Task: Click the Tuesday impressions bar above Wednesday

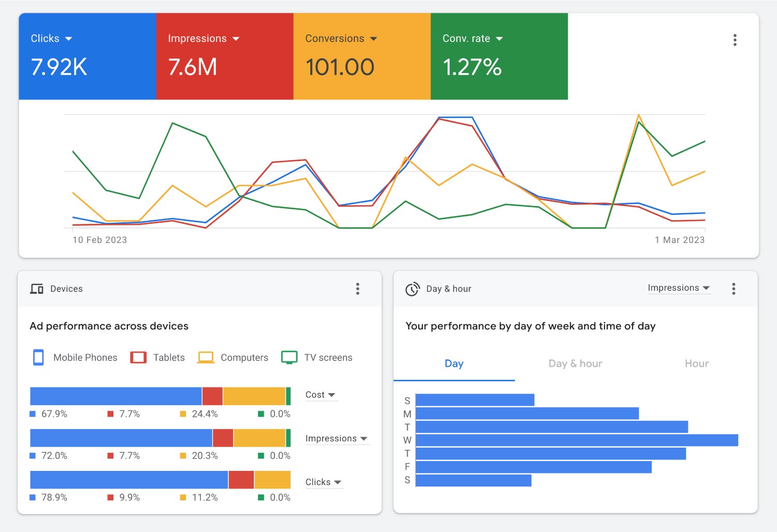Action: coord(552,427)
